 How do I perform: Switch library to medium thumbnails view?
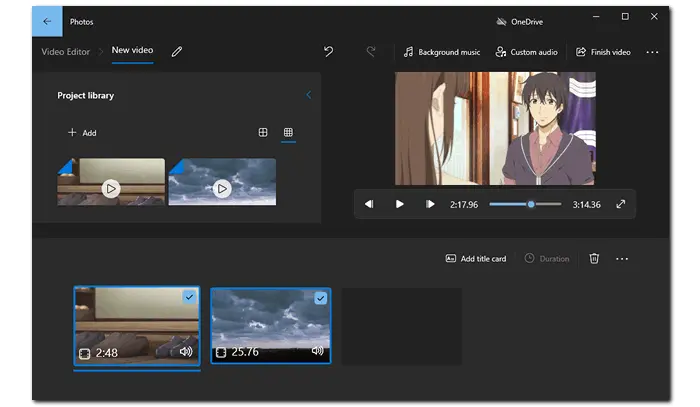click(263, 132)
